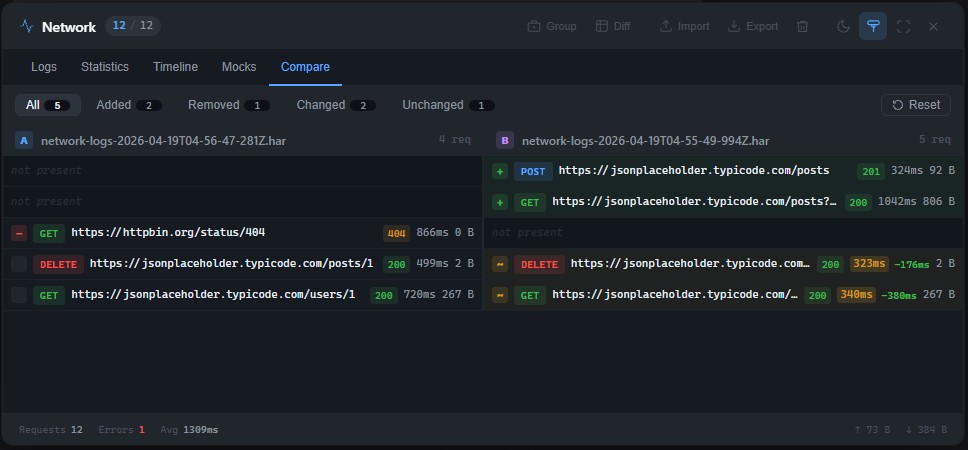The image size is (968, 450).
Task: Enter fullscreen with the expand icon
Action: 903,27
